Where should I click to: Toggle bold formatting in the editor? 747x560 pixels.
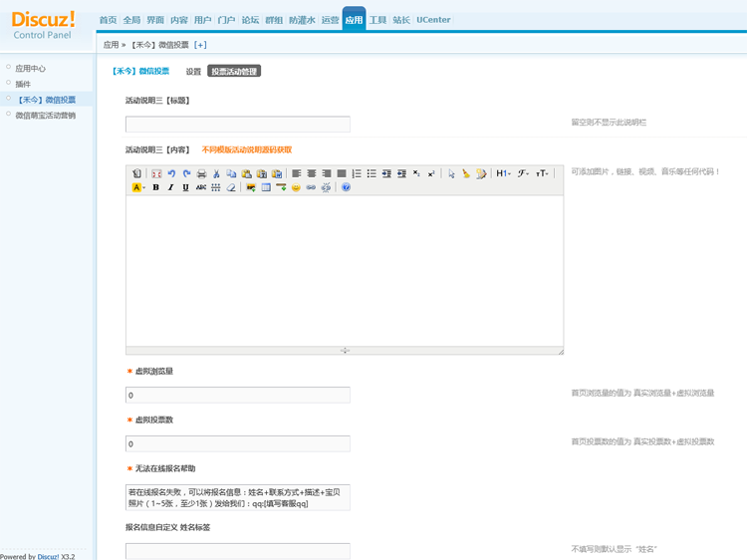(x=155, y=187)
